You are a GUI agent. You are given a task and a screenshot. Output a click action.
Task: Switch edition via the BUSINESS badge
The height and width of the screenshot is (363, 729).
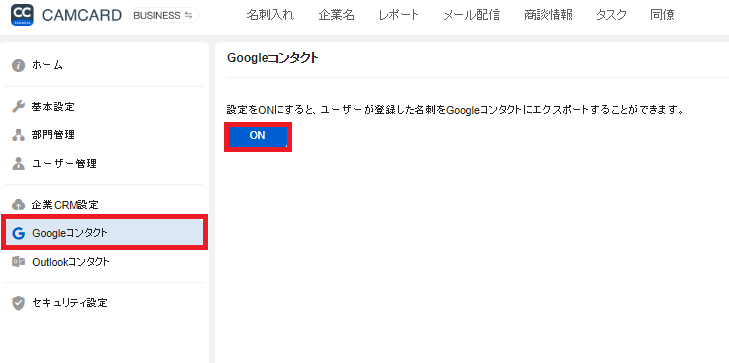163,15
